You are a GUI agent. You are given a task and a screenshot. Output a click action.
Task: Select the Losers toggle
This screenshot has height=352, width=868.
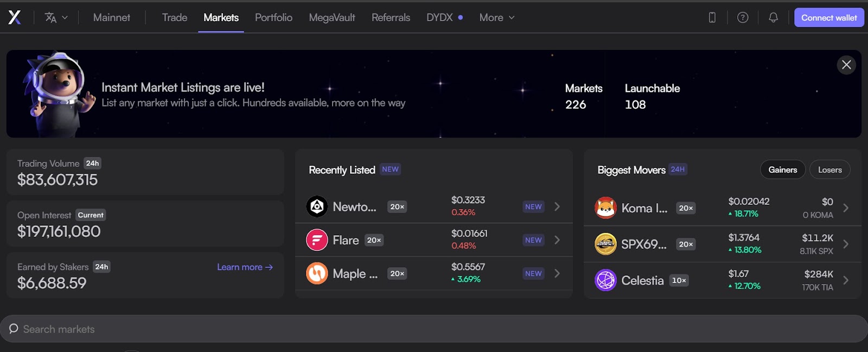click(x=830, y=170)
